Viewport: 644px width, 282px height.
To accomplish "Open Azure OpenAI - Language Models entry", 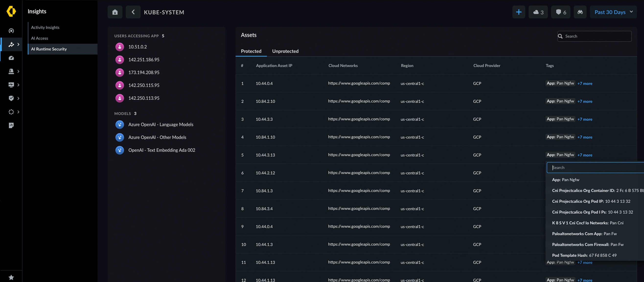I will (161, 124).
